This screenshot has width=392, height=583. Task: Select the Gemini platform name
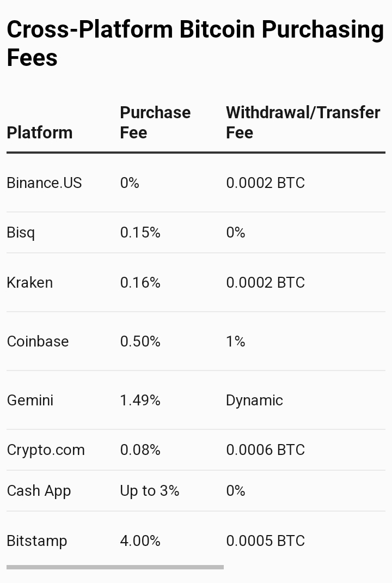pos(30,400)
